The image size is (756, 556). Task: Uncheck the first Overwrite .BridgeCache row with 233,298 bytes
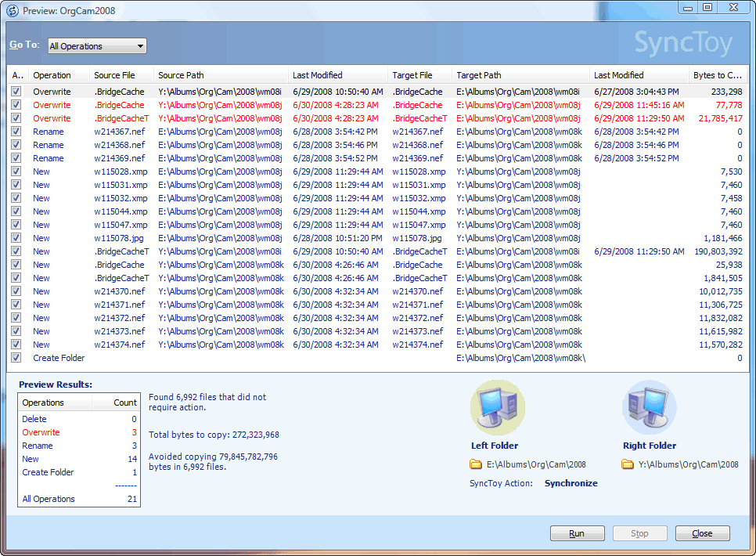click(x=16, y=91)
